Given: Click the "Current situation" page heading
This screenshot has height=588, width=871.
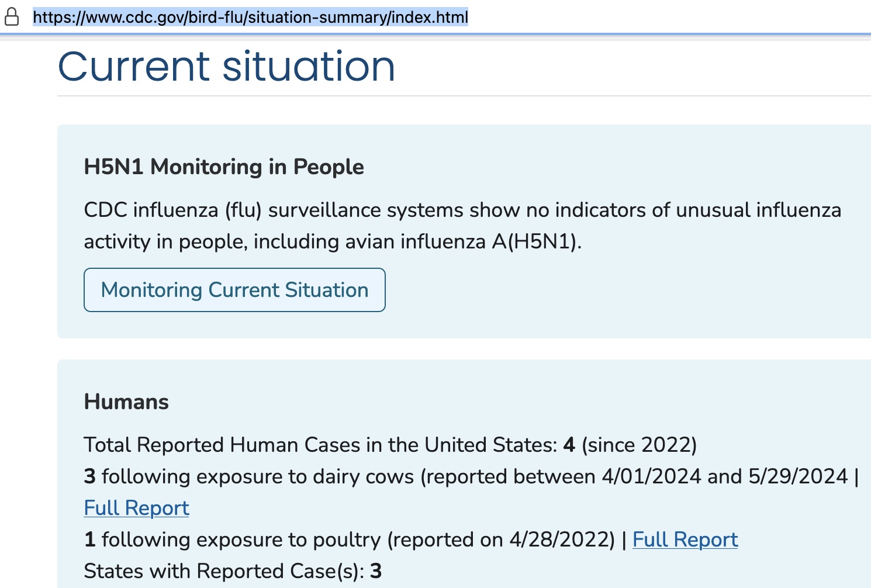Looking at the screenshot, I should tap(226, 66).
